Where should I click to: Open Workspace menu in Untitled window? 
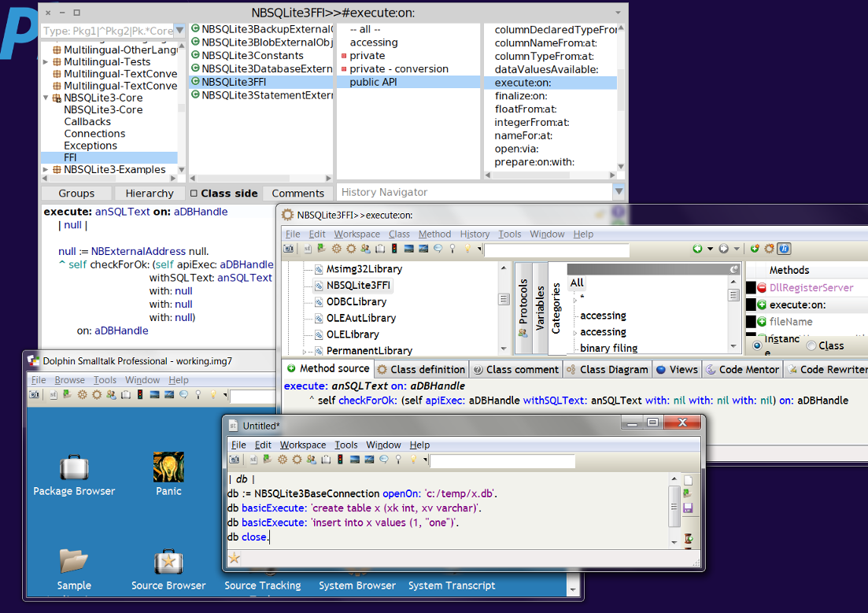[x=303, y=445]
